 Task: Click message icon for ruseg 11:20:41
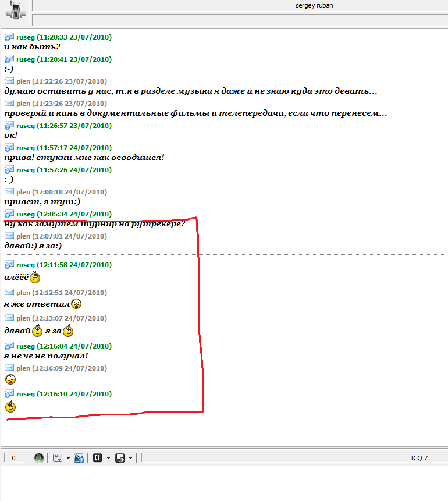click(x=9, y=59)
